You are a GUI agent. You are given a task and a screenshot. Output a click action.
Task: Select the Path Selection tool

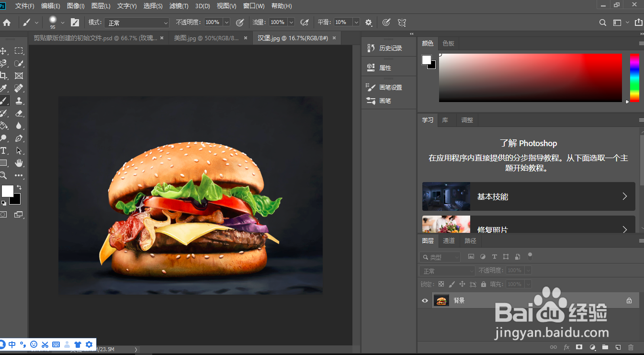(x=19, y=150)
